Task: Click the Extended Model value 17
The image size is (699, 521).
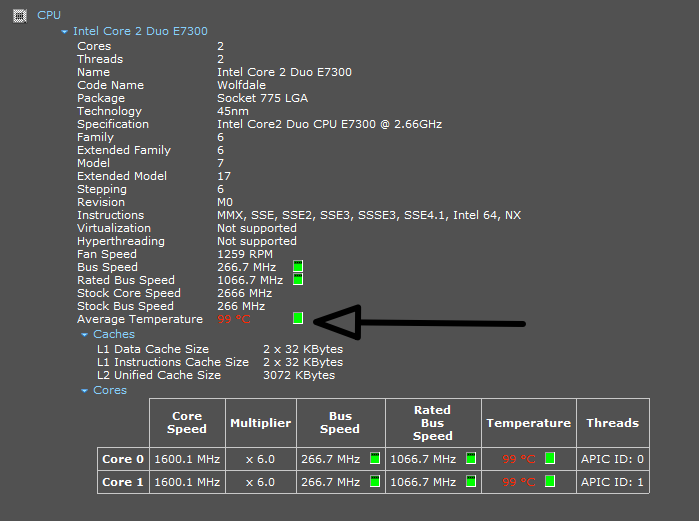Action: coord(224,176)
